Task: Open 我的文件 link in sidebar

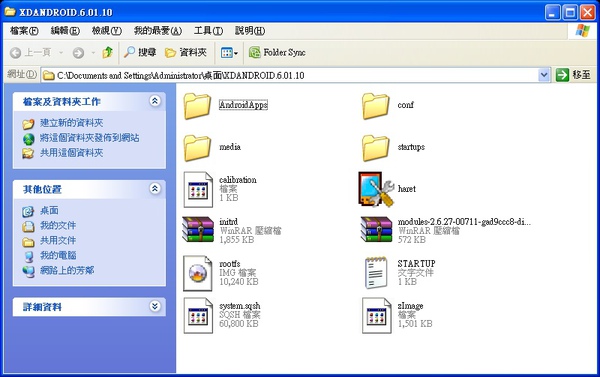Action: pos(58,225)
